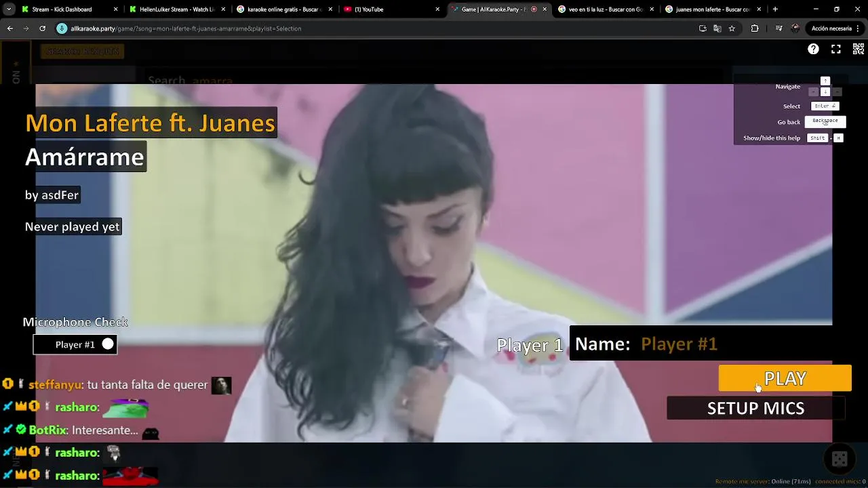Click the song title Amárrame
Viewport: 868px width, 488px height.
(x=85, y=157)
